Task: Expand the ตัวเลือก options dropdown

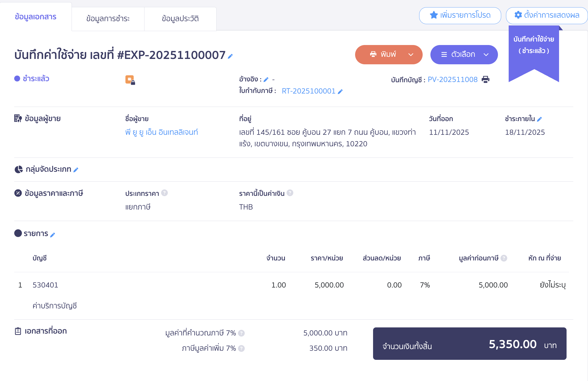Action: pos(487,54)
